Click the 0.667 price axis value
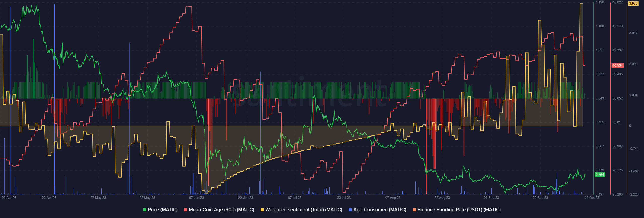644x218 pixels. [600, 146]
